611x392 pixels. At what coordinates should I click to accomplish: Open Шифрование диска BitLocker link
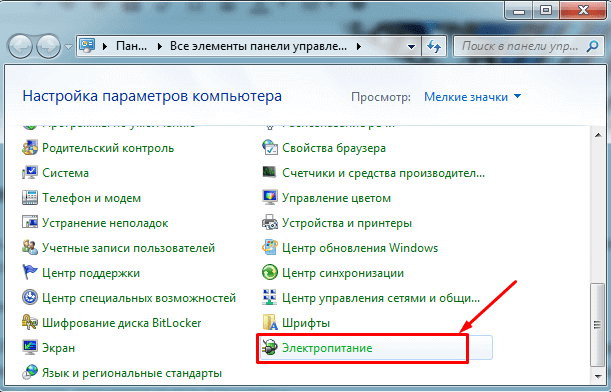coord(122,323)
